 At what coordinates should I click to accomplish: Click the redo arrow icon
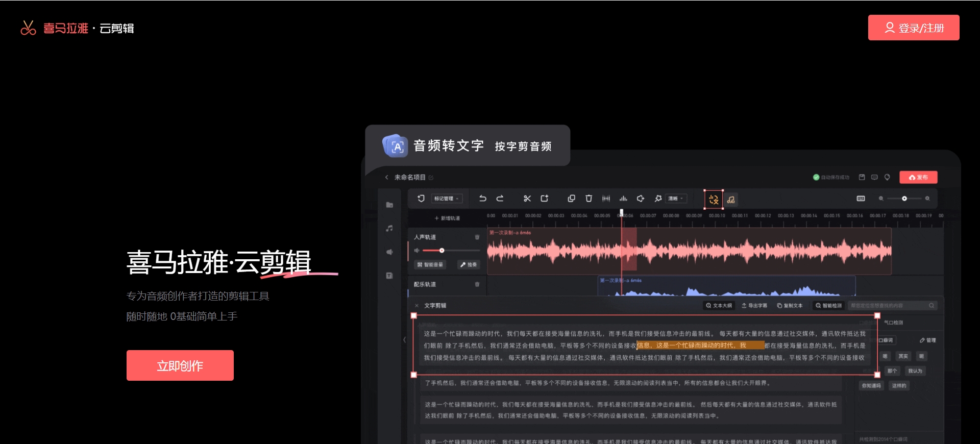500,198
